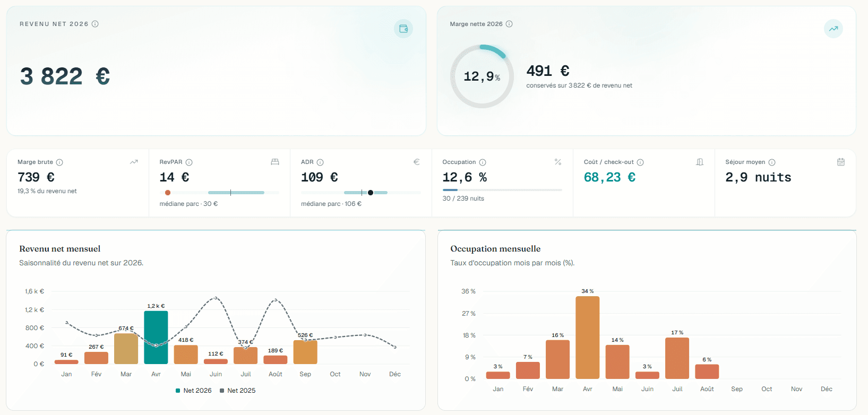Screen dimensions: 868x415
Task: Select the Avr bar in Revenu net mensuel
Action: (x=156, y=338)
